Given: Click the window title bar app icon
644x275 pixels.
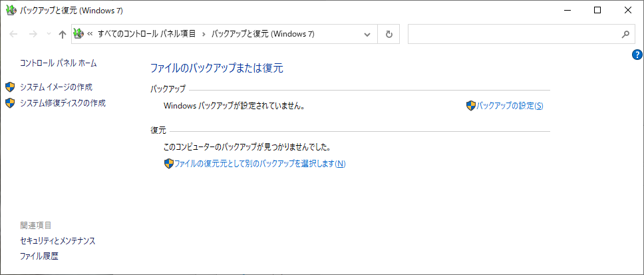Looking at the screenshot, I should coord(11,11).
